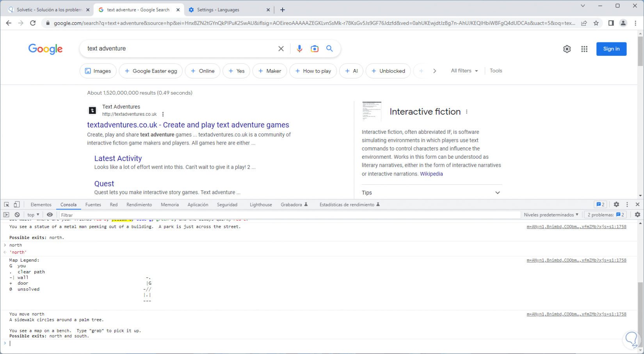Screen dimensions: 644x354
Task: Clear the Google search box with the X
Action: click(x=281, y=49)
